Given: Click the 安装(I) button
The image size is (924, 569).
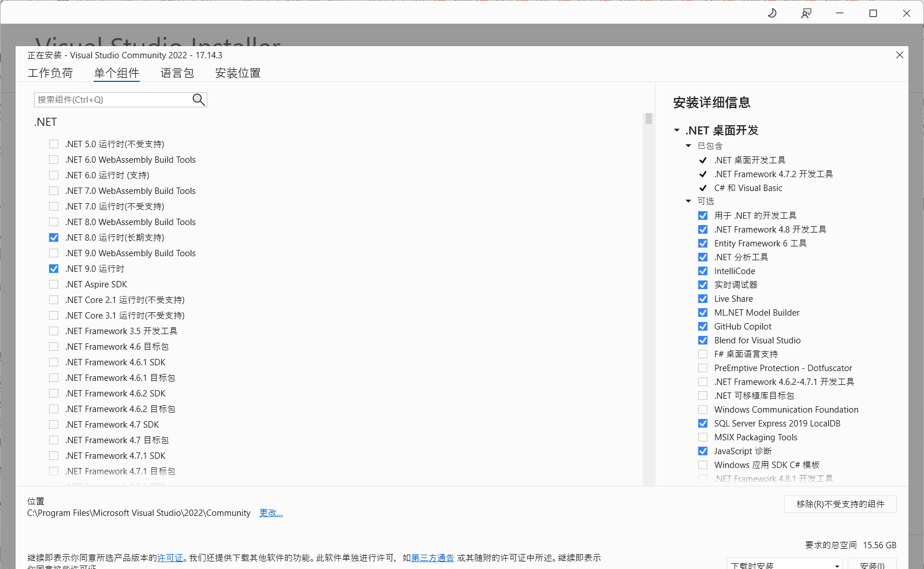Looking at the screenshot, I should (x=872, y=564).
